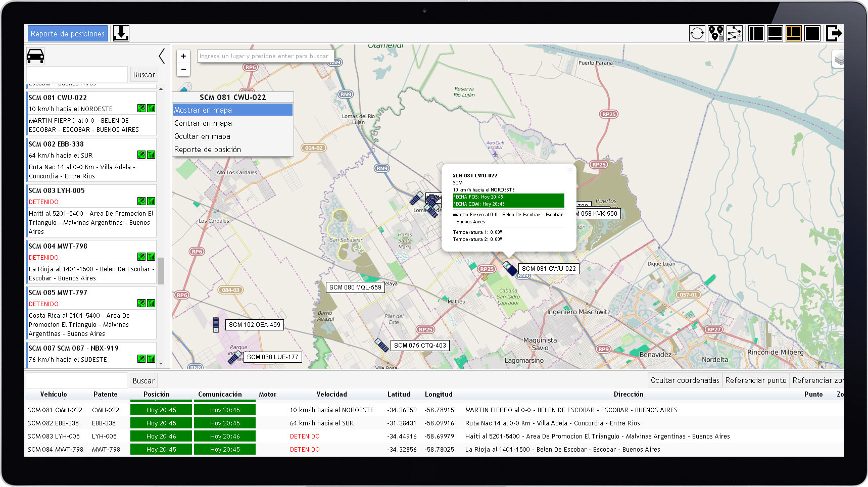The width and height of the screenshot is (868, 487).
Task: Sort table by Vehículo column header
Action: tap(54, 394)
